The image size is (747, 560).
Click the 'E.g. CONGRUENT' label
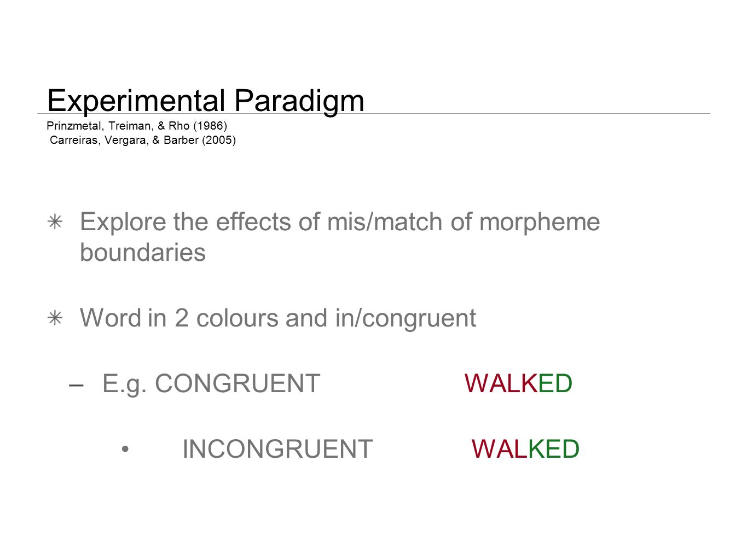pyautogui.click(x=211, y=384)
